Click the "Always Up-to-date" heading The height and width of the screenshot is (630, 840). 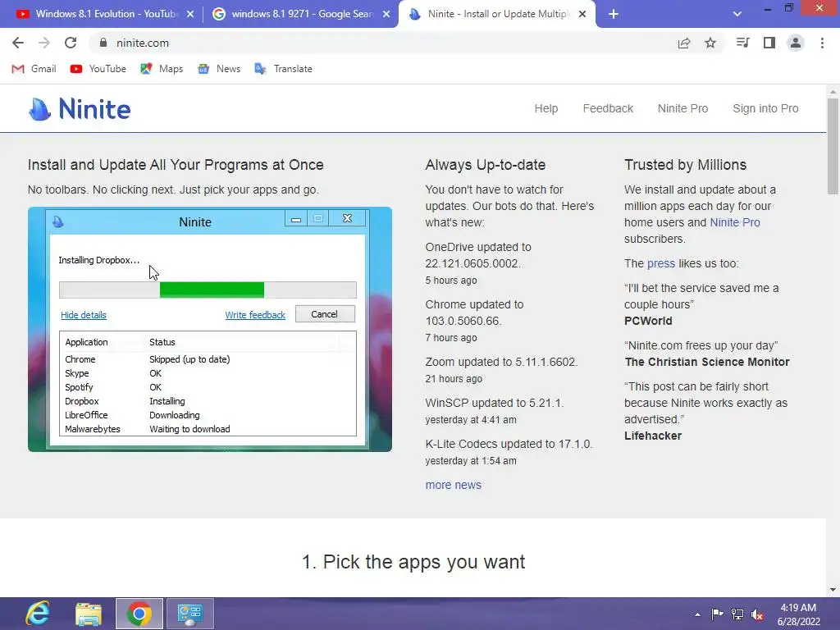(486, 165)
